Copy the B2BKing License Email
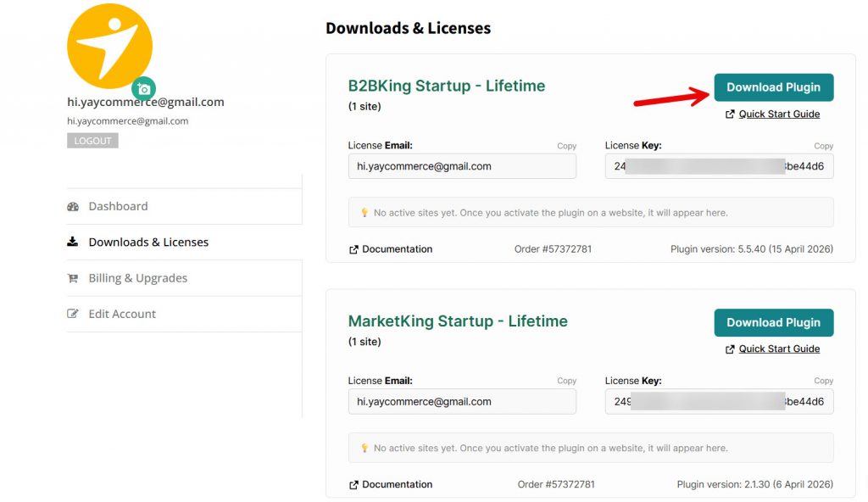 click(566, 145)
